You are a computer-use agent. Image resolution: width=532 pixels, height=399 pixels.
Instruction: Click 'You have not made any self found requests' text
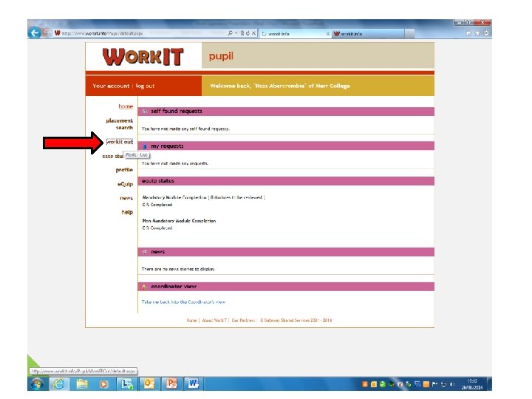(185, 129)
